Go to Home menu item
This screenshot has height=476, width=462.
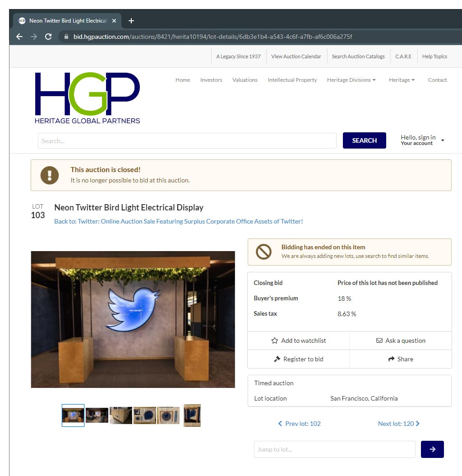[x=183, y=80]
